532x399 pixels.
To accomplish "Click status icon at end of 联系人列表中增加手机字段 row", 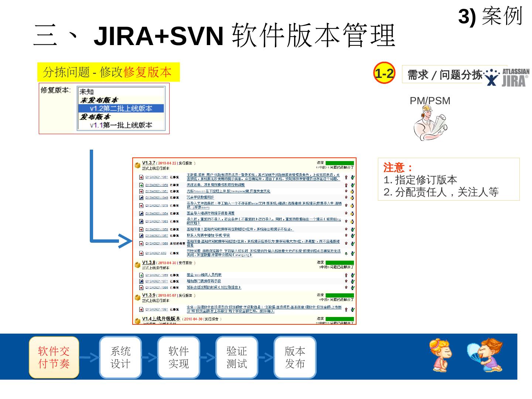I will [352, 236].
